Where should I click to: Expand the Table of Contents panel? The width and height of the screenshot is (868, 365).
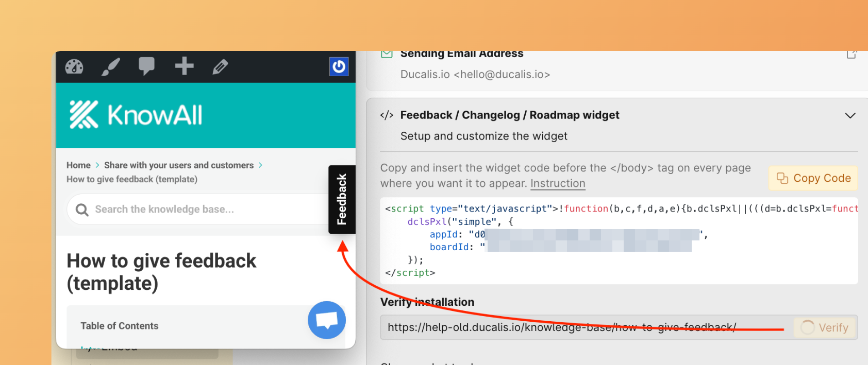(x=120, y=326)
